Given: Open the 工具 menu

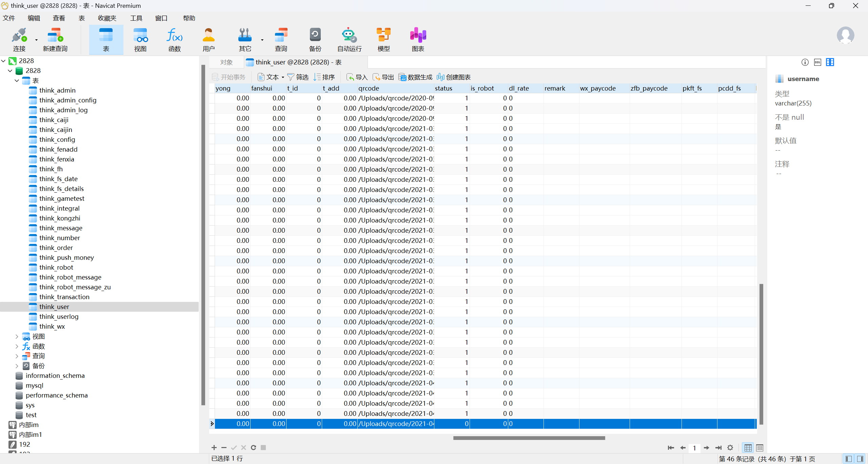Looking at the screenshot, I should click(136, 18).
